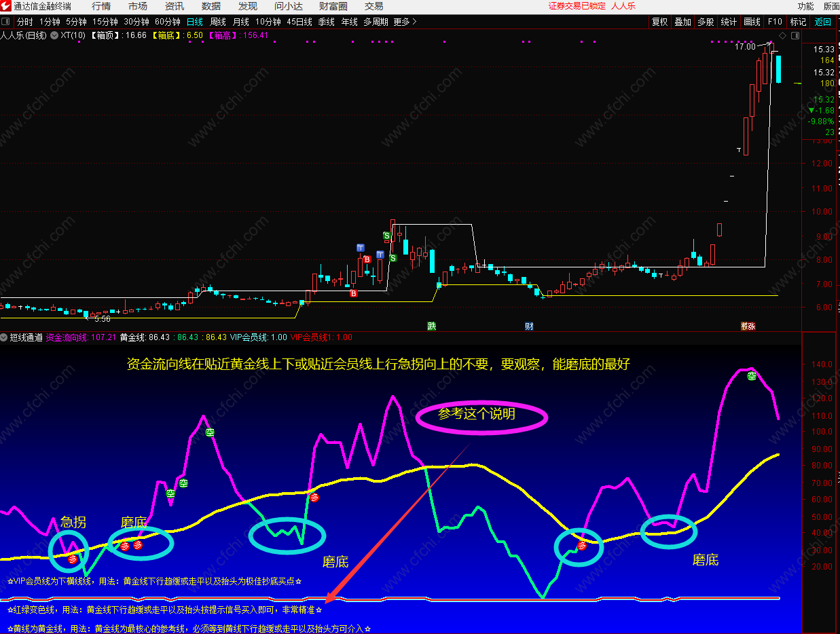Open the 行情 menu
The image size is (840, 634).
pos(101,6)
